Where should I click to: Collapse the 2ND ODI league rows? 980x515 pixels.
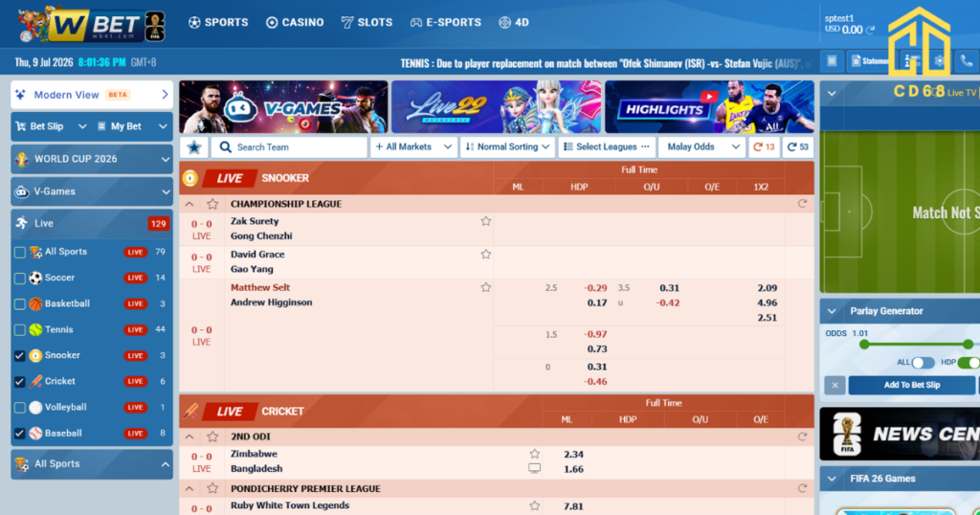point(189,437)
